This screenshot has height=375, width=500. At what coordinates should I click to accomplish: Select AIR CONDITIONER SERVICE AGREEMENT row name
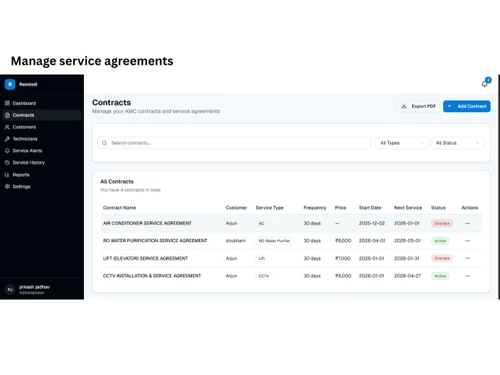point(147,223)
